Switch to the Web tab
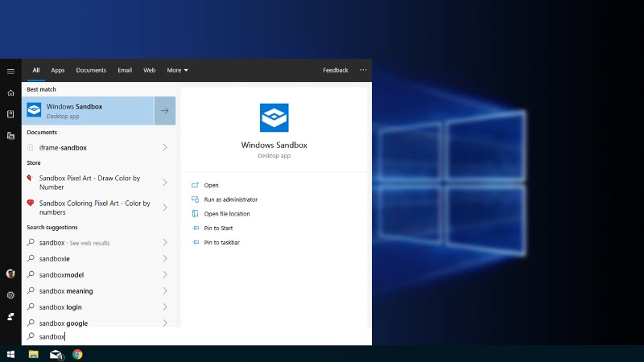 point(149,70)
